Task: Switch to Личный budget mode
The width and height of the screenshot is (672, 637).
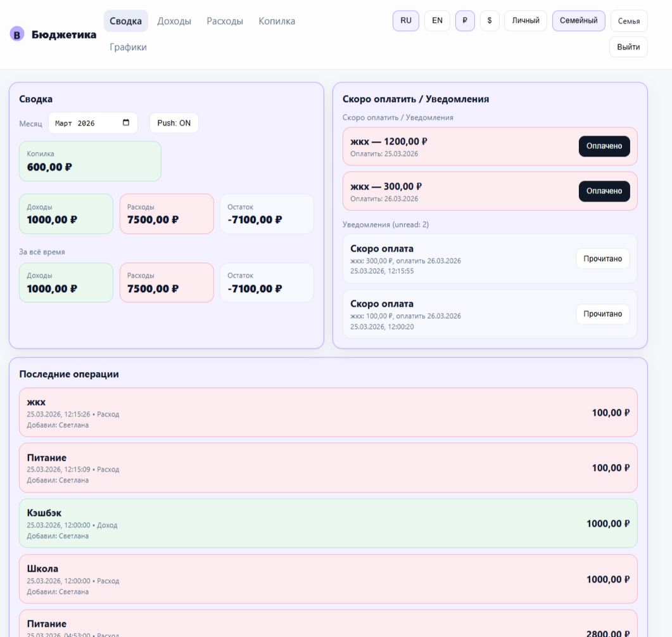Action: pos(526,20)
